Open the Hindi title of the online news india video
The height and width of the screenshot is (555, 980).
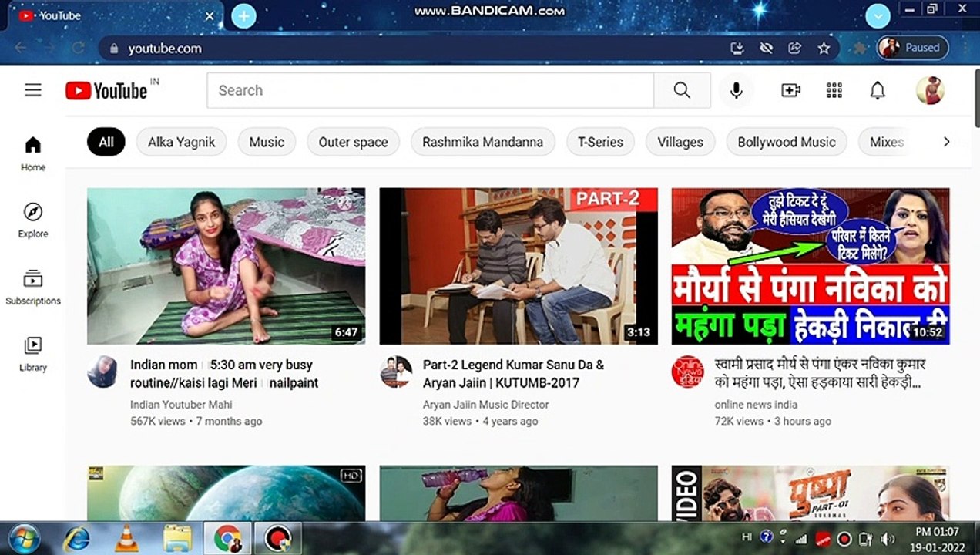[x=820, y=374]
